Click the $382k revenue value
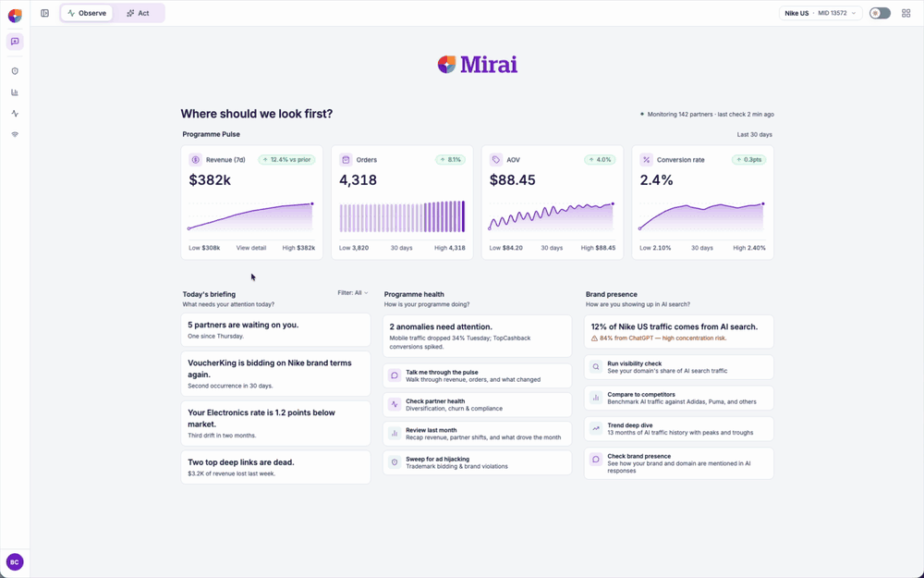Viewport: 924px width, 578px height. tap(210, 180)
